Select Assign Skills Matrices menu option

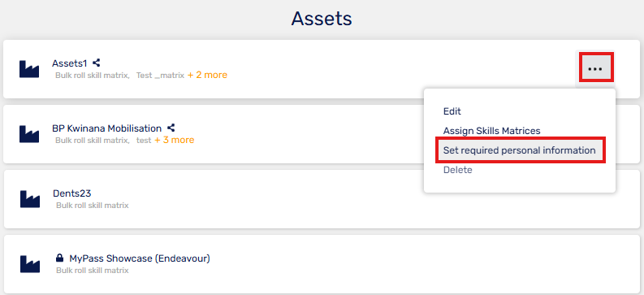coord(491,131)
